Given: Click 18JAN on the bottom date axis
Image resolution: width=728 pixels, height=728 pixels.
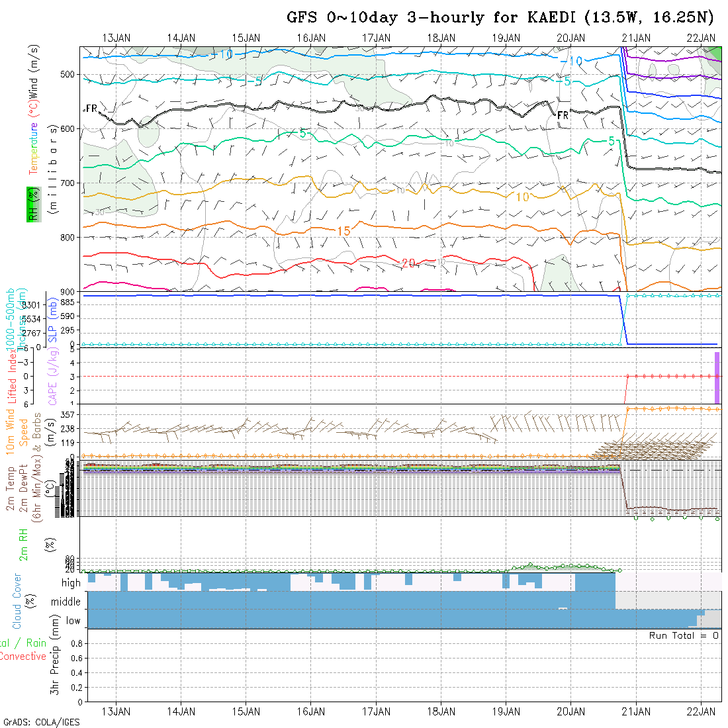Looking at the screenshot, I should [x=441, y=711].
